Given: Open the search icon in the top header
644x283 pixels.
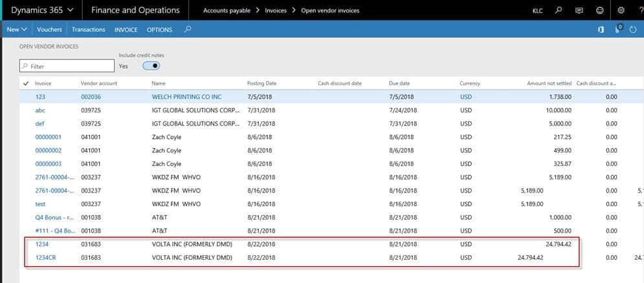Looking at the screenshot, I should tap(558, 10).
